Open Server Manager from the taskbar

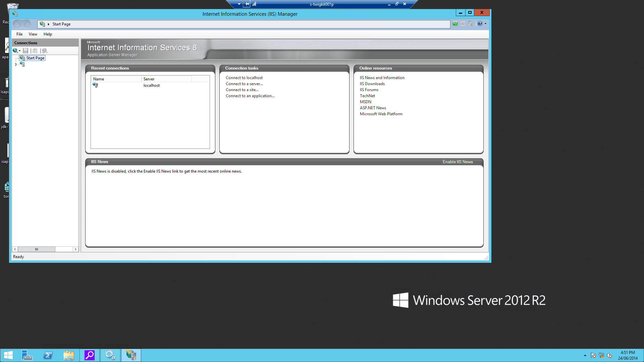pos(27,355)
